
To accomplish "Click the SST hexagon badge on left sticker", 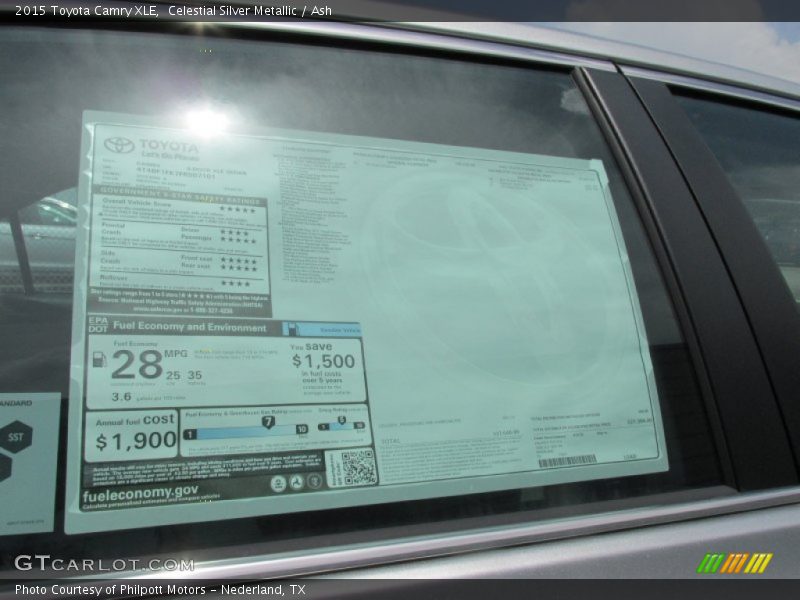I will tap(16, 436).
